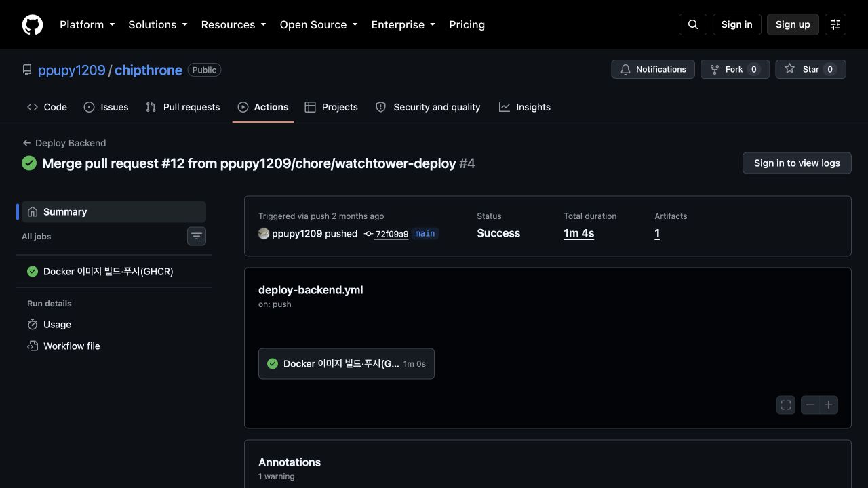Click the house Summary icon

33,211
